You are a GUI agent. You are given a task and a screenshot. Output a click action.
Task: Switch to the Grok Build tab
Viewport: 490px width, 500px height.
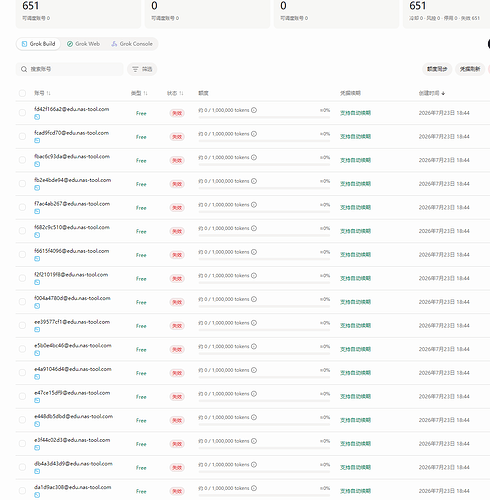(38, 44)
